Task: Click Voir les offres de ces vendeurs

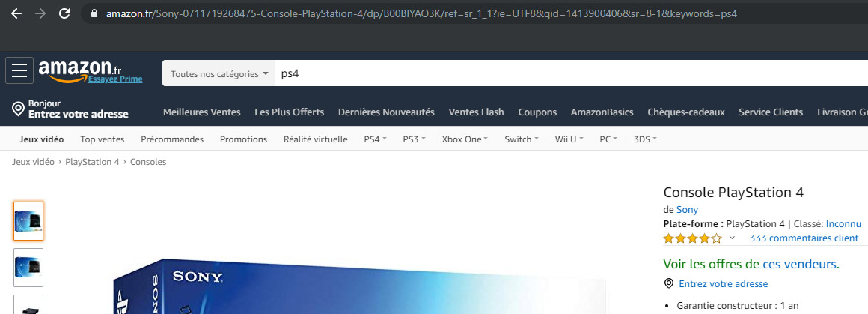Action: click(x=751, y=264)
